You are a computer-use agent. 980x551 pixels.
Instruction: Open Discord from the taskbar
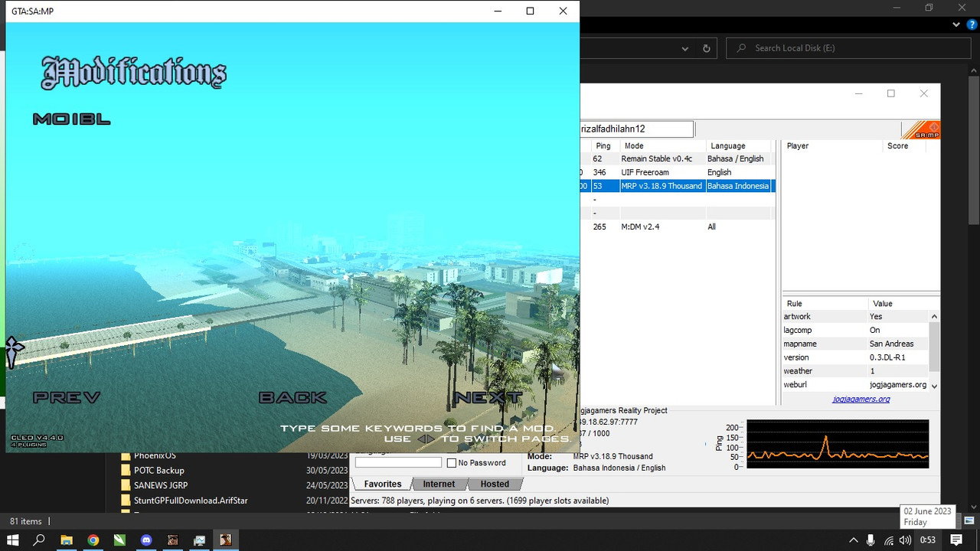(146, 540)
